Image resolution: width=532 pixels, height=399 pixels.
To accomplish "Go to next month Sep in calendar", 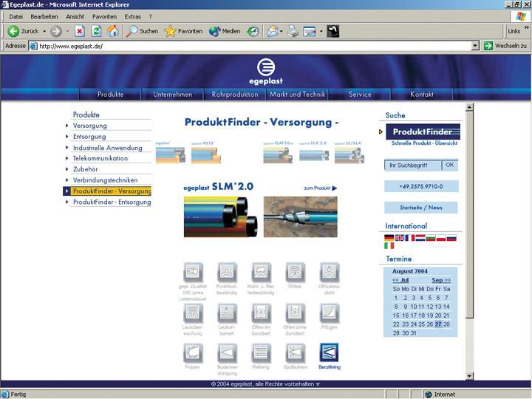I will (440, 280).
